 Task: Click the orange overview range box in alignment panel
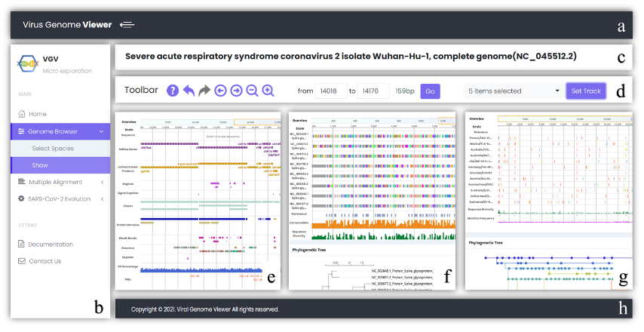447,121
